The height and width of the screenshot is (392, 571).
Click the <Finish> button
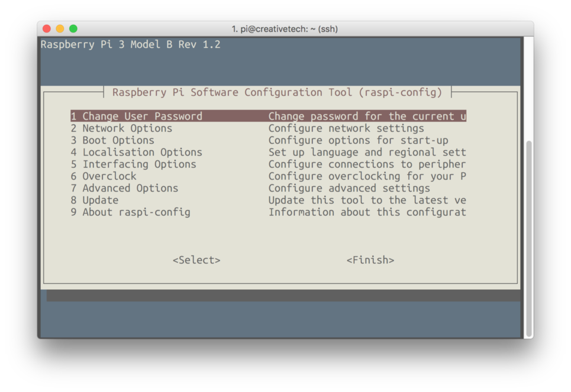(x=370, y=260)
